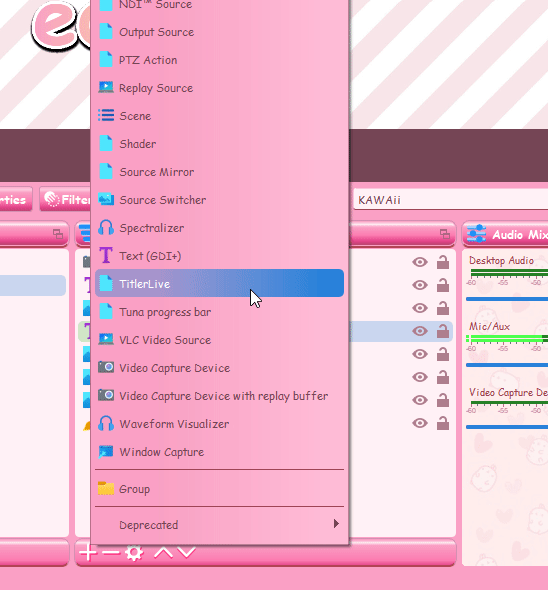Image resolution: width=548 pixels, height=590 pixels.
Task: Expand the Deprecated submenu arrow
Action: click(x=336, y=523)
